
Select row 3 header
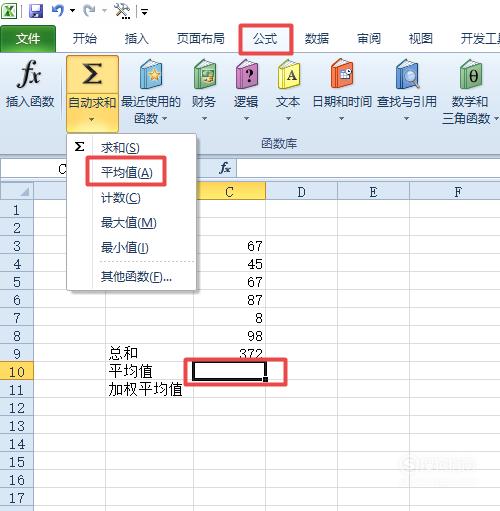17,246
